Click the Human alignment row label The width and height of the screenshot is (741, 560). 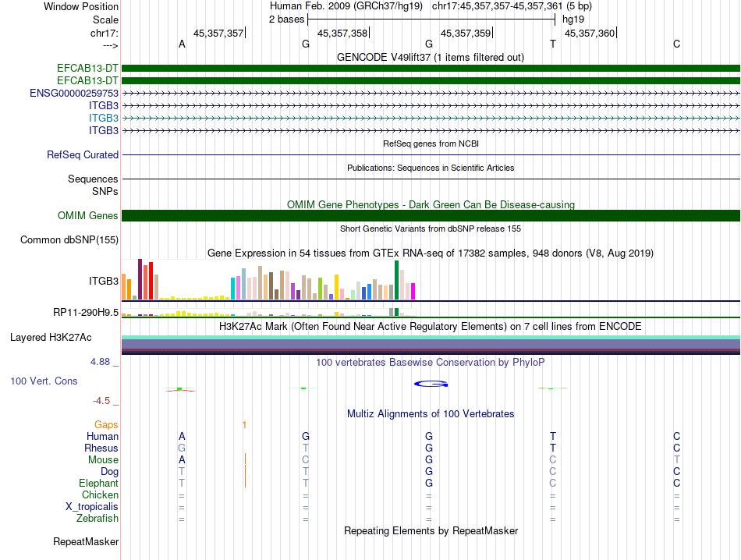coord(102,436)
